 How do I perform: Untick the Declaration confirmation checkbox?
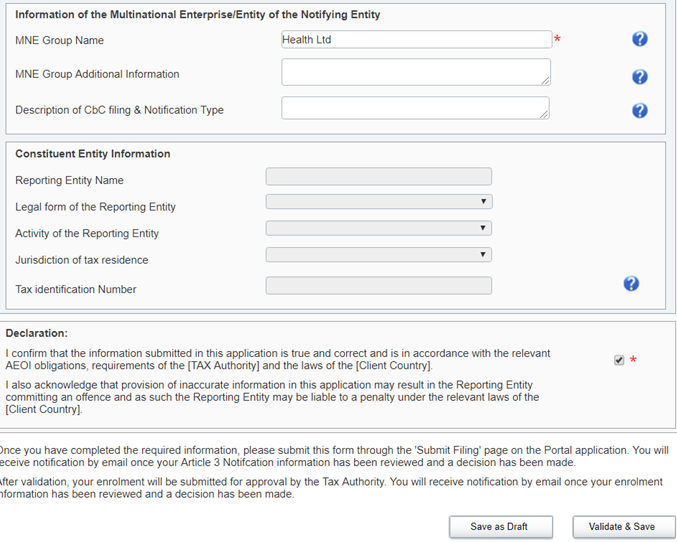click(619, 360)
